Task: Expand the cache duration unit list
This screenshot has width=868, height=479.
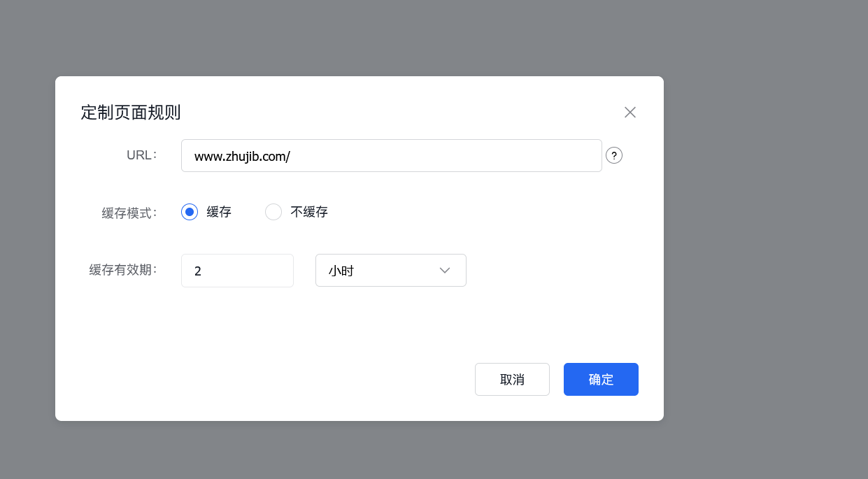Action: point(390,270)
